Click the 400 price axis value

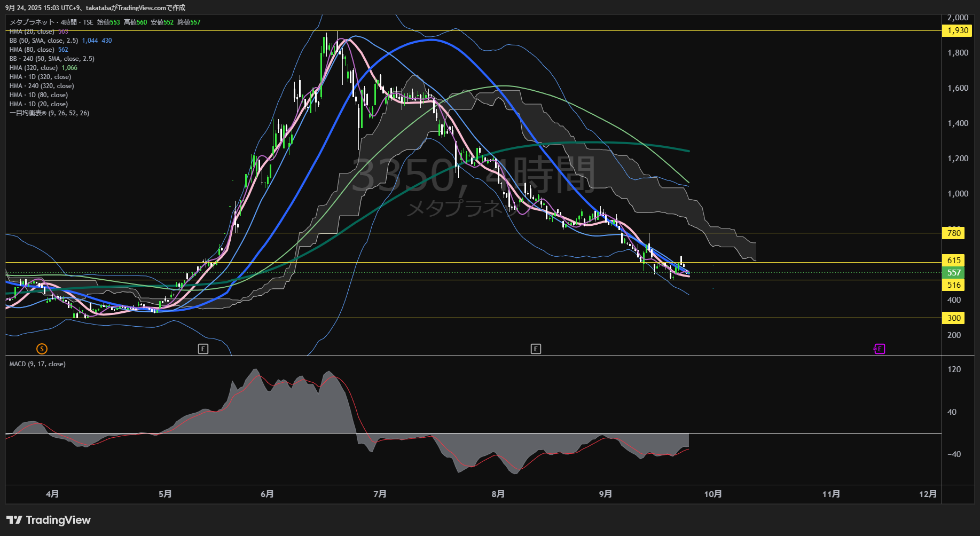click(x=954, y=299)
